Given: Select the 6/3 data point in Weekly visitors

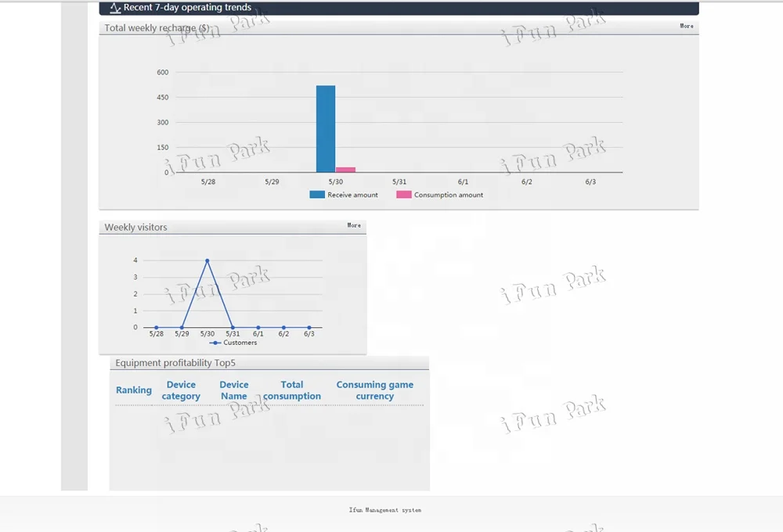Looking at the screenshot, I should click(x=309, y=328).
